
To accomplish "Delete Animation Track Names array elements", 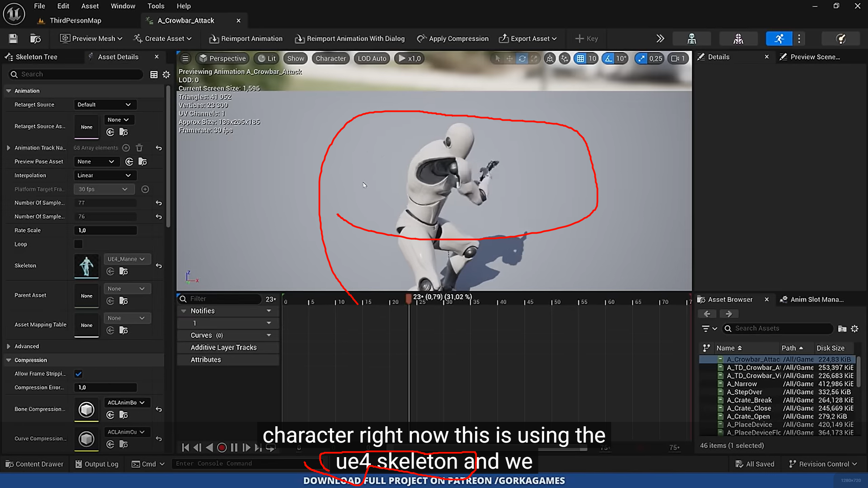I will [x=139, y=148].
